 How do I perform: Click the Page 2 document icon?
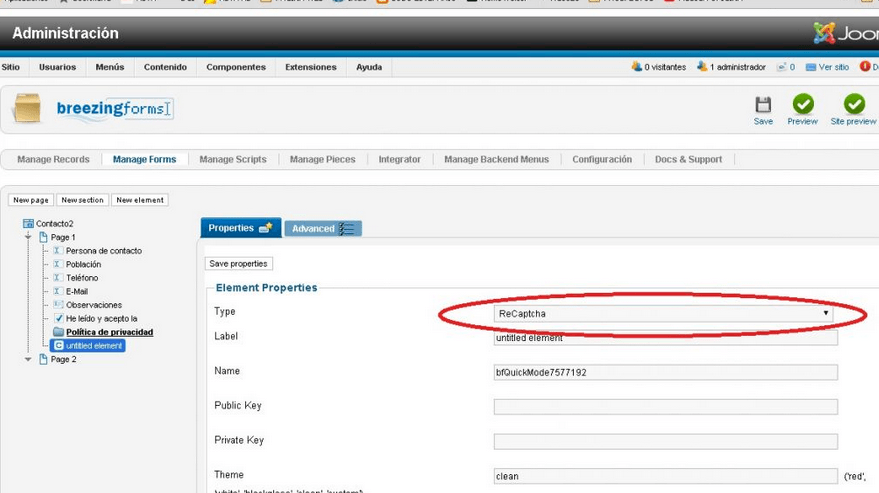43,360
